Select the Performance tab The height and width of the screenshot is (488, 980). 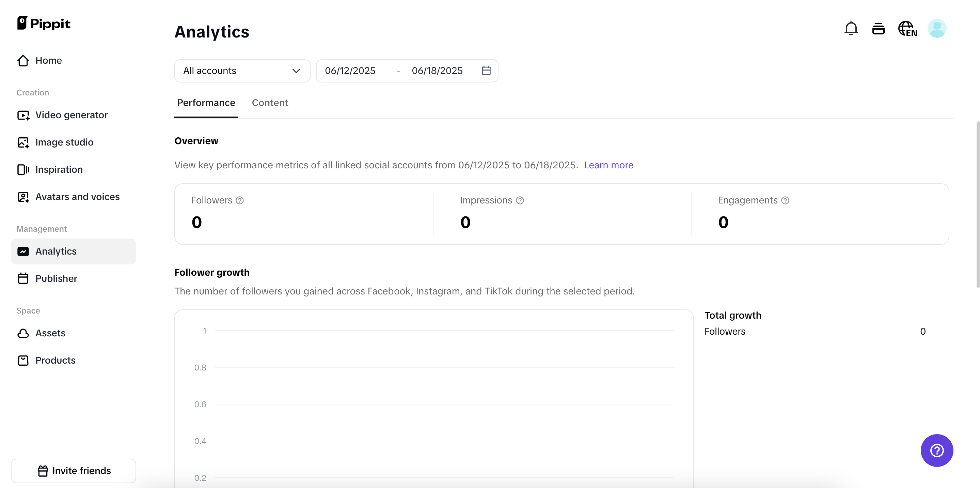point(206,103)
